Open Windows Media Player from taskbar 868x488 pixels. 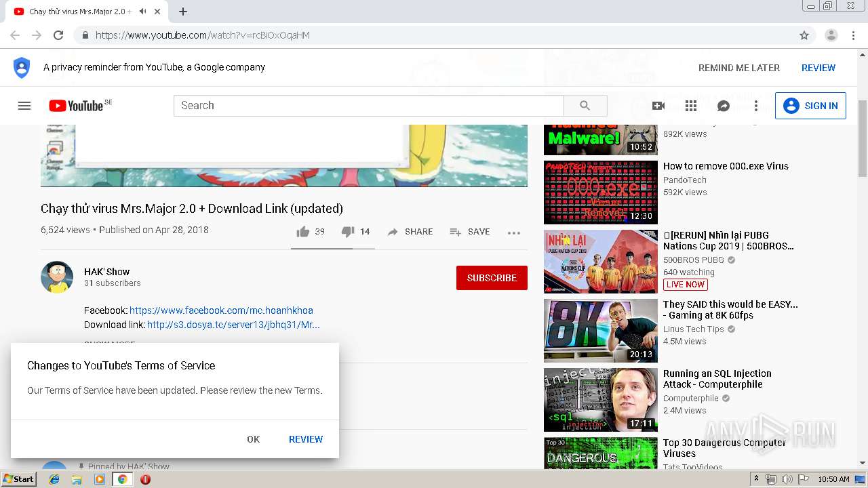(100, 479)
